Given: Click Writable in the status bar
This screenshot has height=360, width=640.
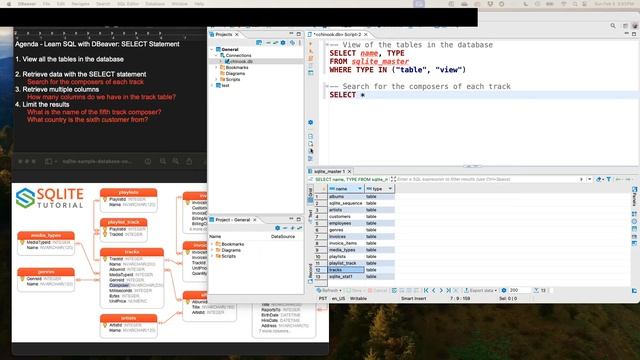Looking at the screenshot, I should (x=358, y=298).
